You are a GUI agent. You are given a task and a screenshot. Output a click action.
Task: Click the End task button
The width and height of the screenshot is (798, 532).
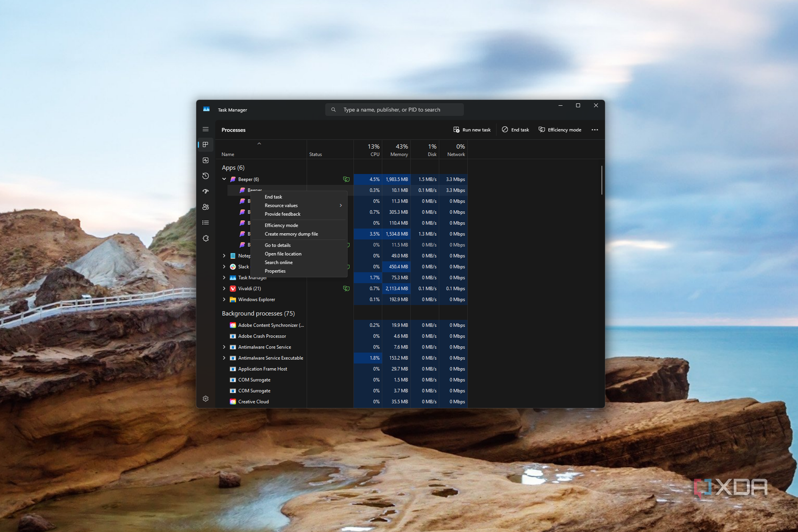pos(515,130)
